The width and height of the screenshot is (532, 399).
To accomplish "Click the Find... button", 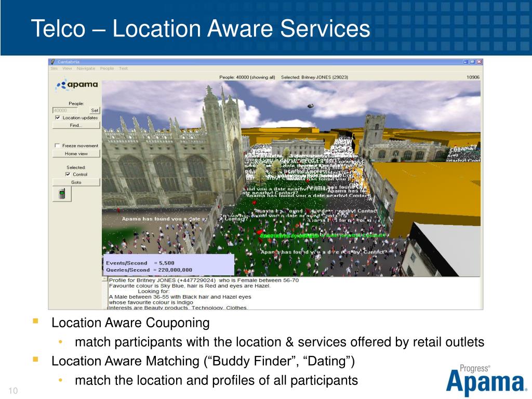I will 76,125.
